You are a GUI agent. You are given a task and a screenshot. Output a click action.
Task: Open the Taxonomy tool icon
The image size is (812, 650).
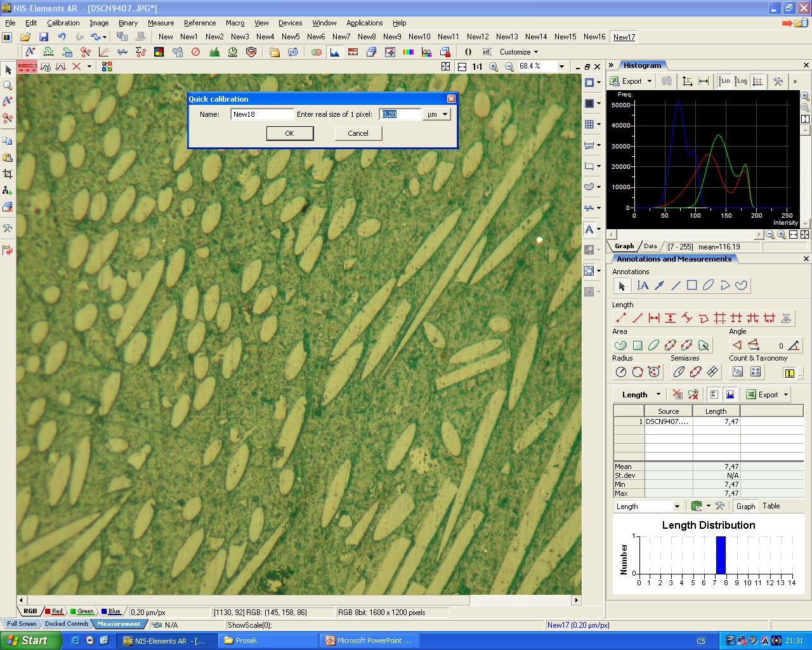(x=755, y=372)
